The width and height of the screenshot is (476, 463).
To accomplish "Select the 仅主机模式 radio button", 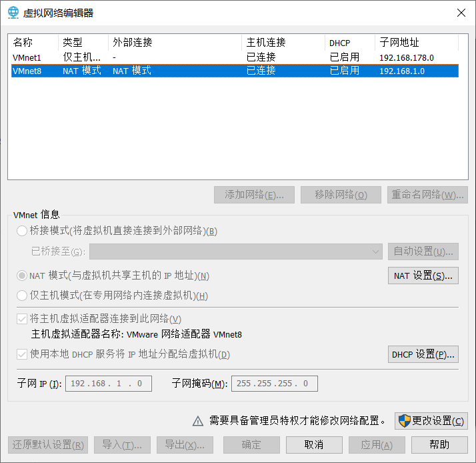I will tap(22, 296).
